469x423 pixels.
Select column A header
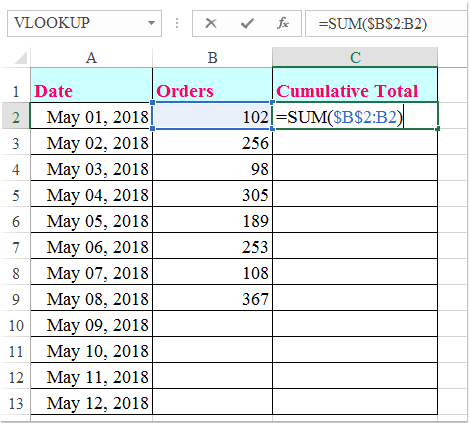[91, 58]
